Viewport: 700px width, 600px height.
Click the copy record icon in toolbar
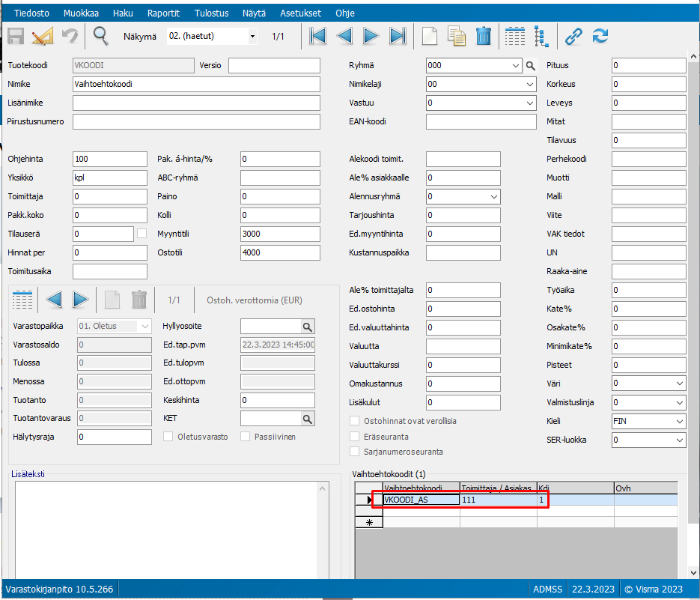tap(457, 36)
